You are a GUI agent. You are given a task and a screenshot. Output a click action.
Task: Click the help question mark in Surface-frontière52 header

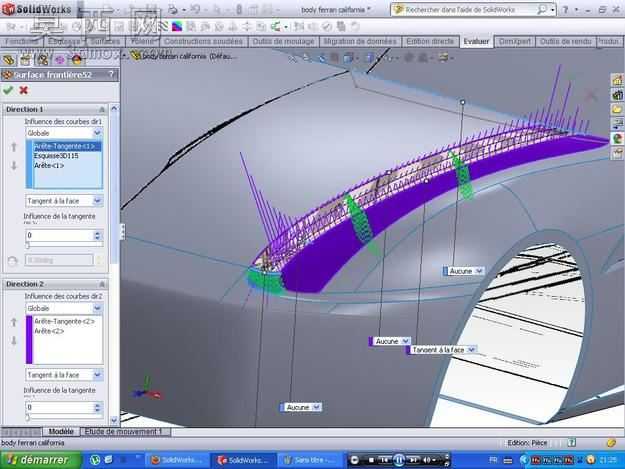(111, 75)
